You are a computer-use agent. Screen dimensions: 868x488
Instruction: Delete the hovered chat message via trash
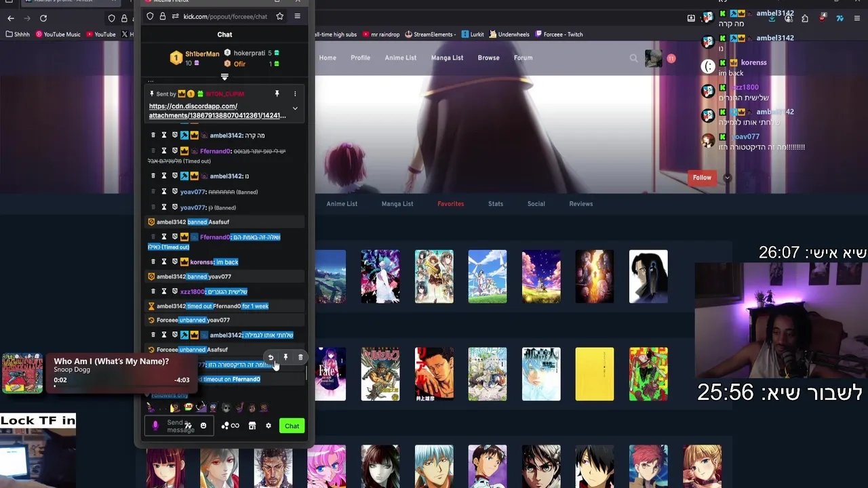300,357
